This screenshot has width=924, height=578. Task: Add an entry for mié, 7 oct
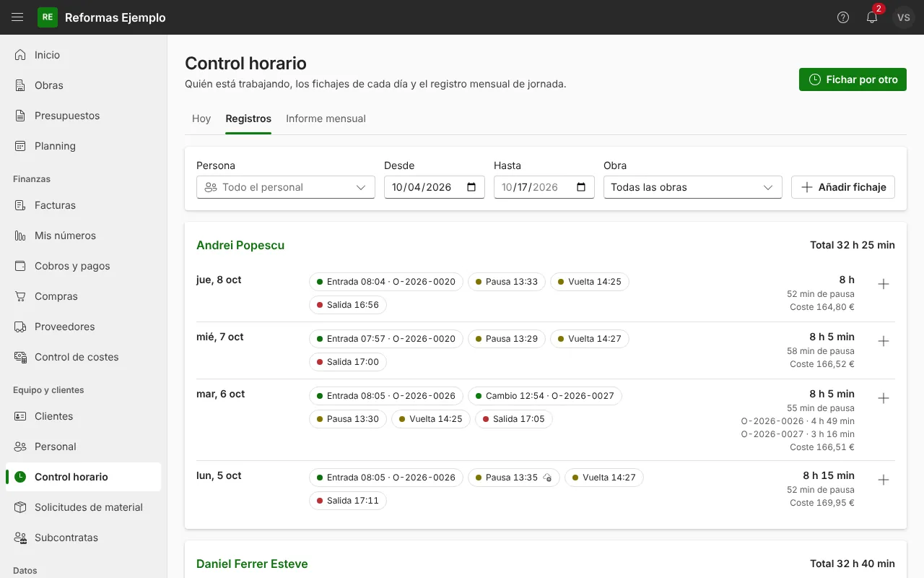click(x=883, y=341)
